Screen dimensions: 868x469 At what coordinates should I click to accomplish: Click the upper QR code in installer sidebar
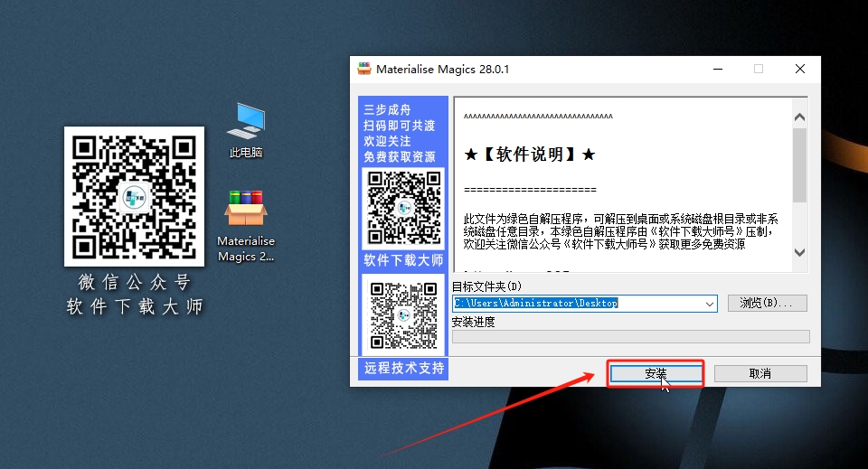tap(404, 208)
